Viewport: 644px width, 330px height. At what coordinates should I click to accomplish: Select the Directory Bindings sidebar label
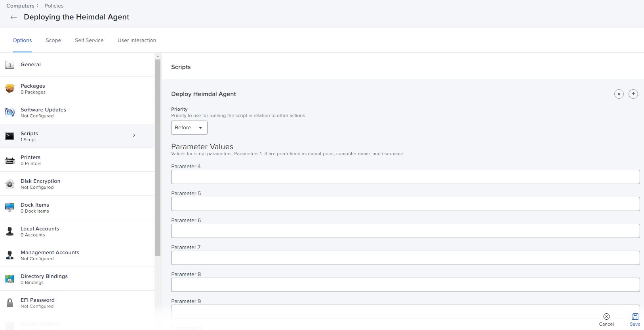coord(44,276)
